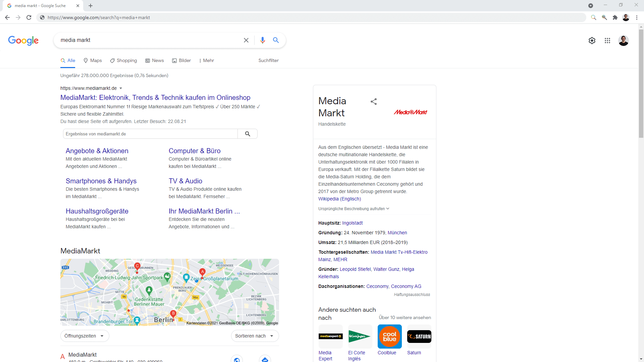Open Angebote & Aktionen sitelink
644x362 pixels.
(x=97, y=151)
